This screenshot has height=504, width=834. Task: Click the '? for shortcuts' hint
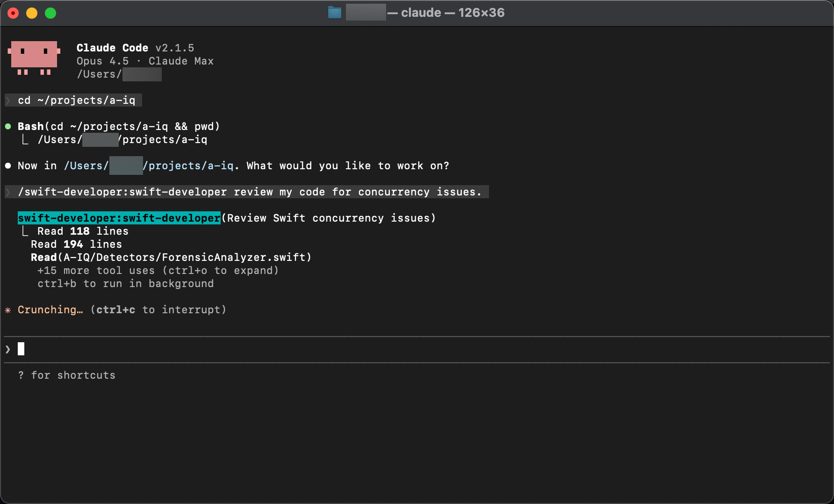coord(67,375)
